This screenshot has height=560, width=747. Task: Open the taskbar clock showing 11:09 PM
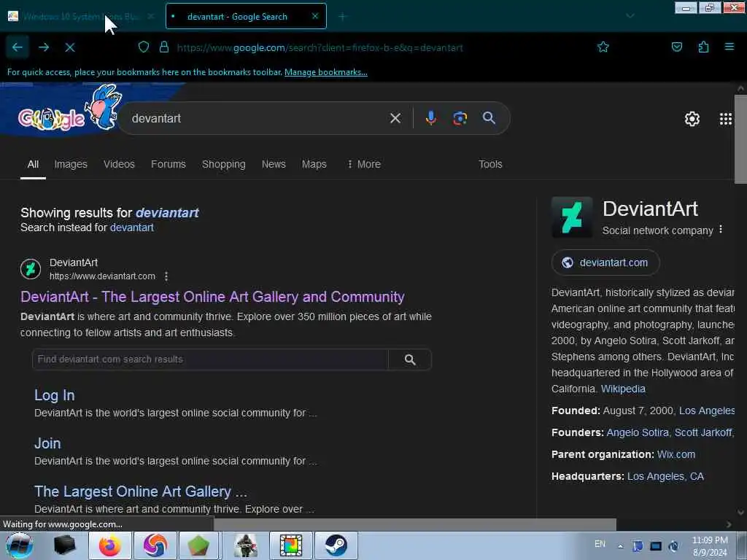click(710, 546)
